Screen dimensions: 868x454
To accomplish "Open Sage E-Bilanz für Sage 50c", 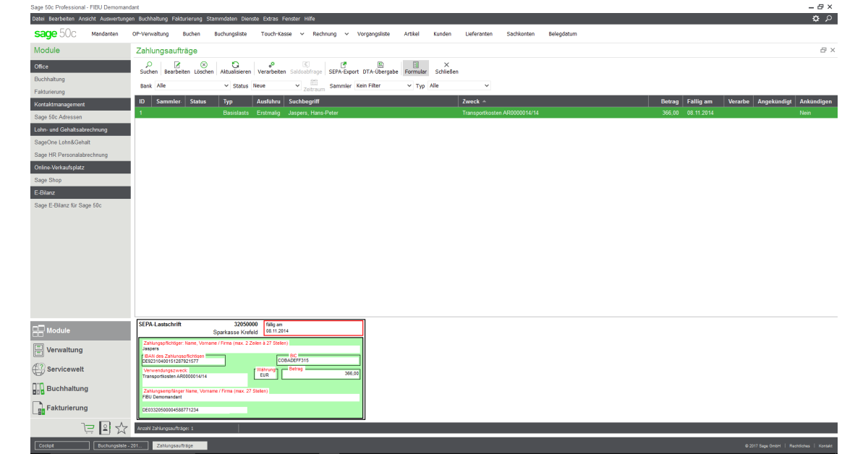I will click(x=80, y=205).
